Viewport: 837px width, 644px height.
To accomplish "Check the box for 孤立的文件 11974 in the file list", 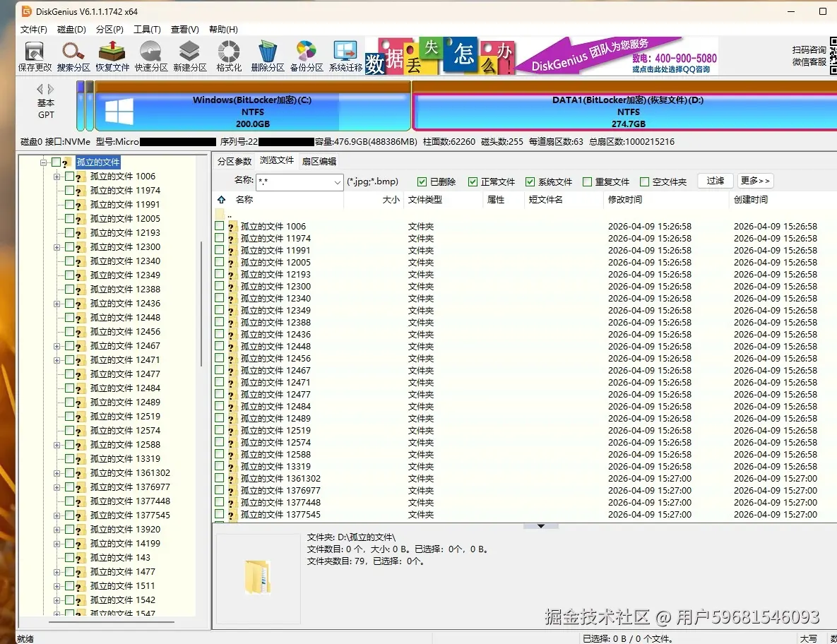I will [220, 238].
